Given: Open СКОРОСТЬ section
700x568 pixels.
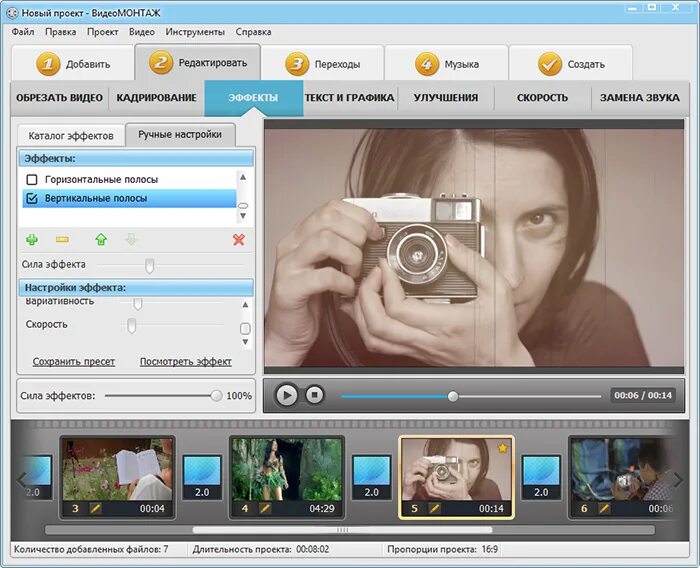Looking at the screenshot, I should [542, 98].
